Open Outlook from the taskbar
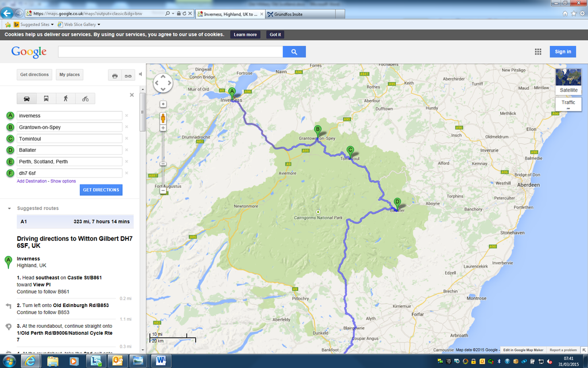Screen dimensions: 588x368 coord(117,361)
